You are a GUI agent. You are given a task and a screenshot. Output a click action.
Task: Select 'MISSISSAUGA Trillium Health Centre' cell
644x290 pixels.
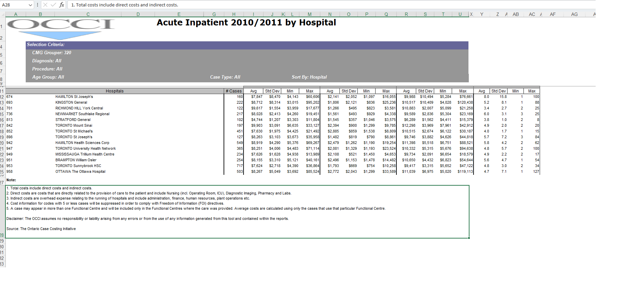pos(85,154)
